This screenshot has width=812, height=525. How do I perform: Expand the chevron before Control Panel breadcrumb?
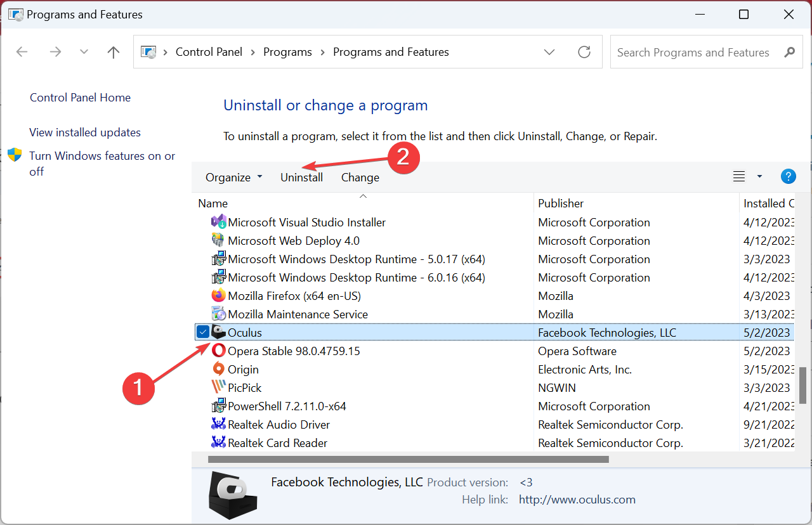tap(166, 52)
